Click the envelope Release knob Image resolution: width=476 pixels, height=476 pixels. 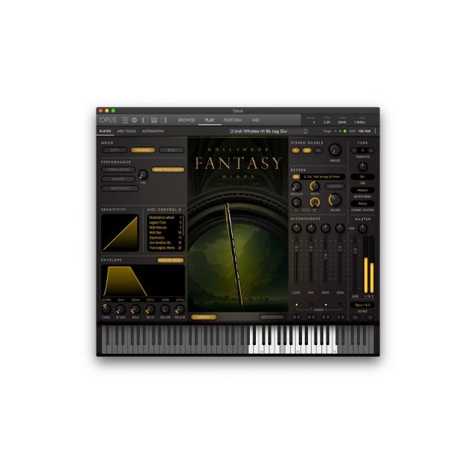pos(180,309)
